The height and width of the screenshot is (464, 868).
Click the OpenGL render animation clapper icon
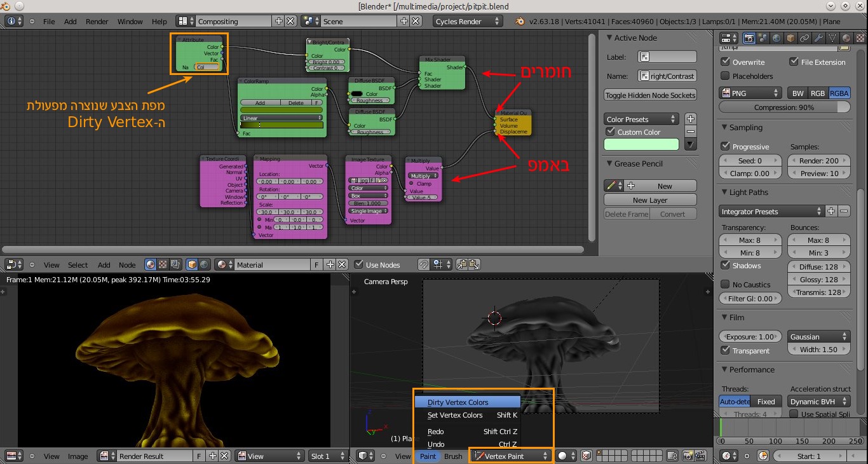pyautogui.click(x=700, y=456)
